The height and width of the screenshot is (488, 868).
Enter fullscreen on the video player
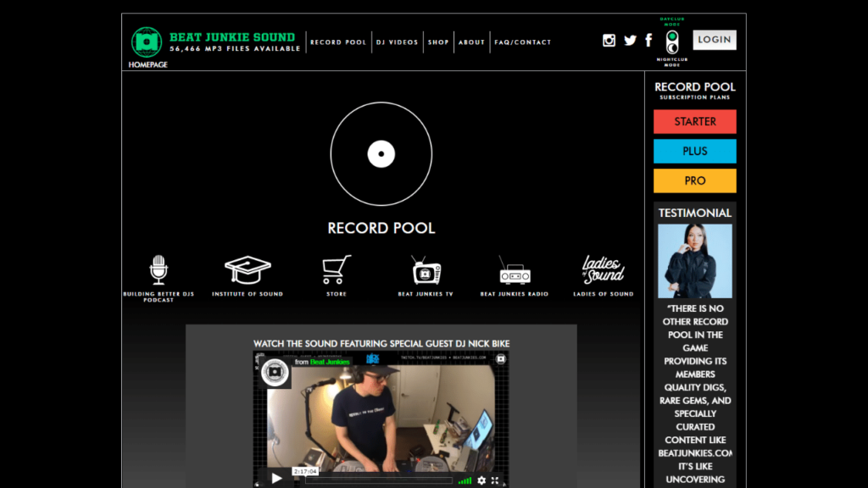click(495, 481)
